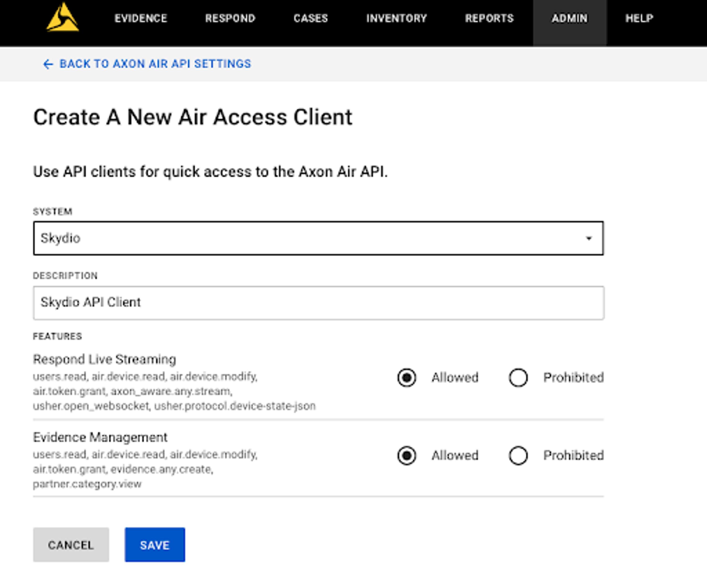Open the Respond menu
Image resolution: width=707 pixels, height=588 pixels.
[x=230, y=18]
